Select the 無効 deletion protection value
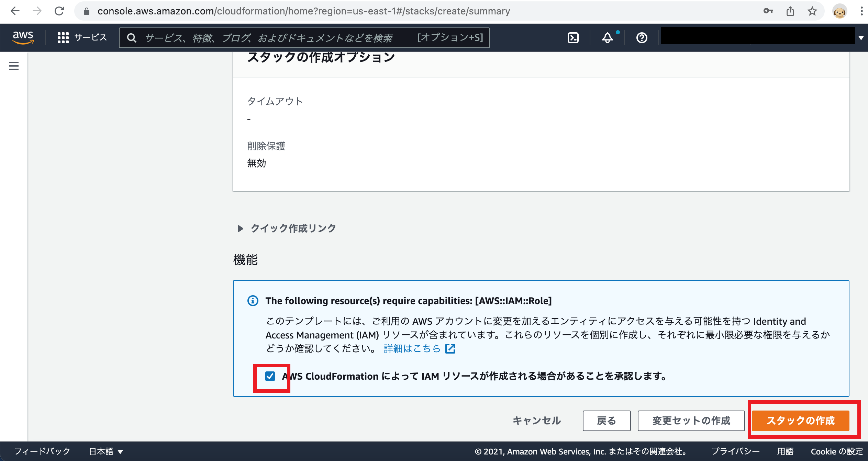The width and height of the screenshot is (868, 461). (257, 163)
